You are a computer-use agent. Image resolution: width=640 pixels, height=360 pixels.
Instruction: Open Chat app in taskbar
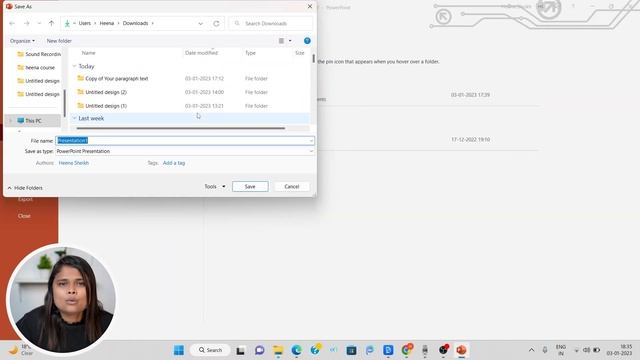(260, 350)
